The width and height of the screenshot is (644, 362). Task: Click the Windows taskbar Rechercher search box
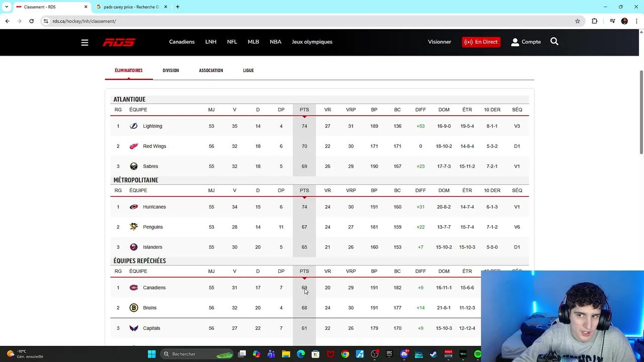(197, 354)
